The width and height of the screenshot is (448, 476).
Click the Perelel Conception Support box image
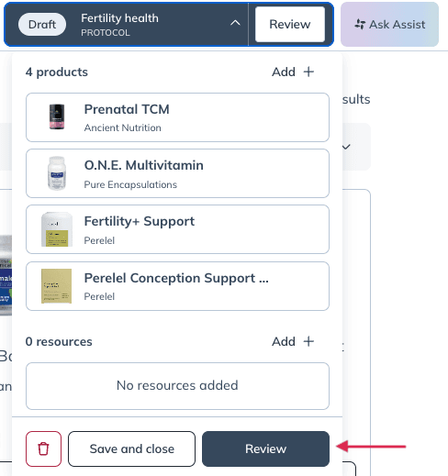point(57,286)
